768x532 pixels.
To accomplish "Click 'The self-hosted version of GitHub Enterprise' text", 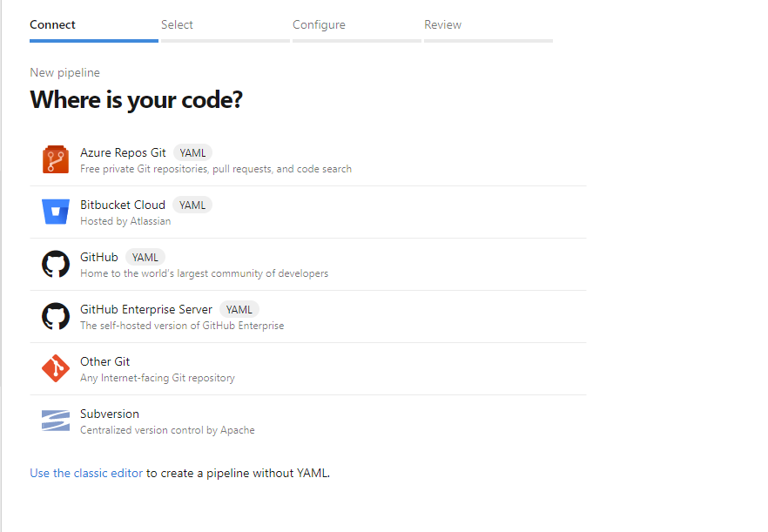I will click(x=182, y=326).
